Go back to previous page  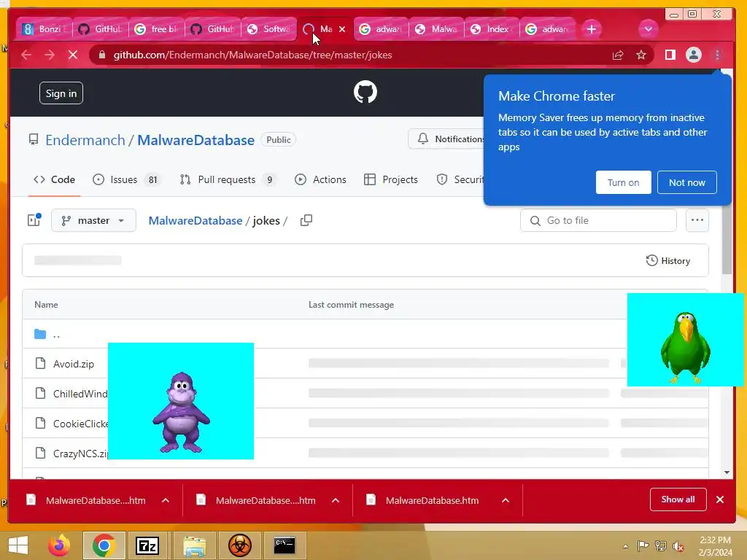26,55
